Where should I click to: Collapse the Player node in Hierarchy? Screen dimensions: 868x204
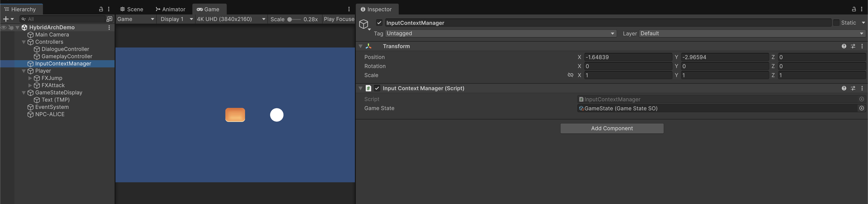click(24, 71)
